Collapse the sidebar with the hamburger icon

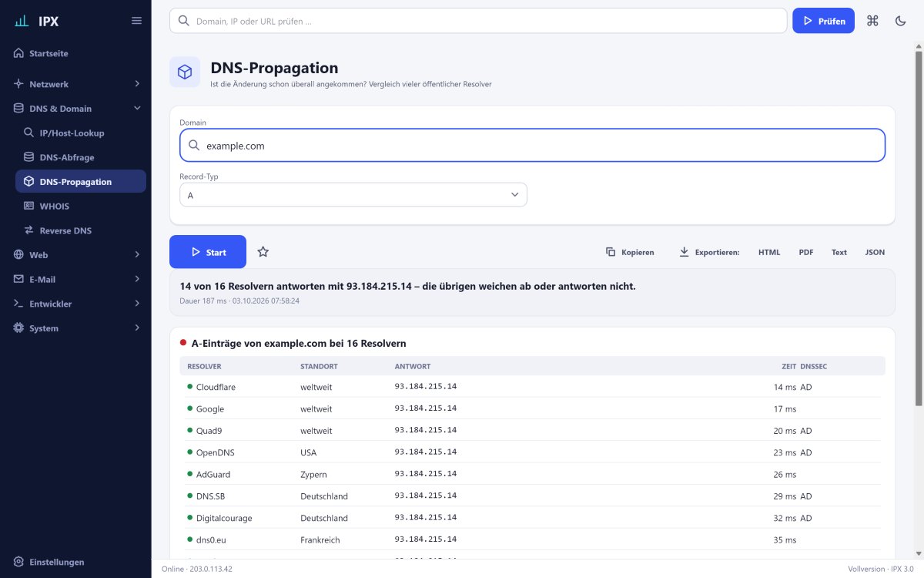137,21
